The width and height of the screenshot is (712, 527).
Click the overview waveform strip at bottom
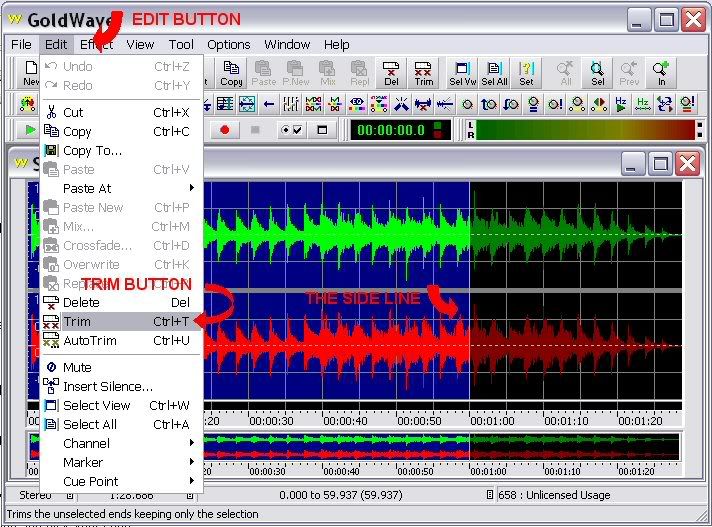coord(440,446)
